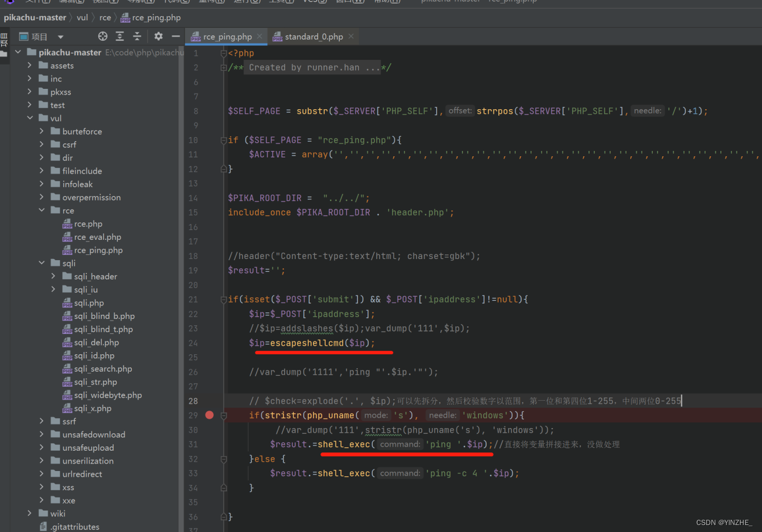Switch to the rce_ping.php tab

coord(227,37)
